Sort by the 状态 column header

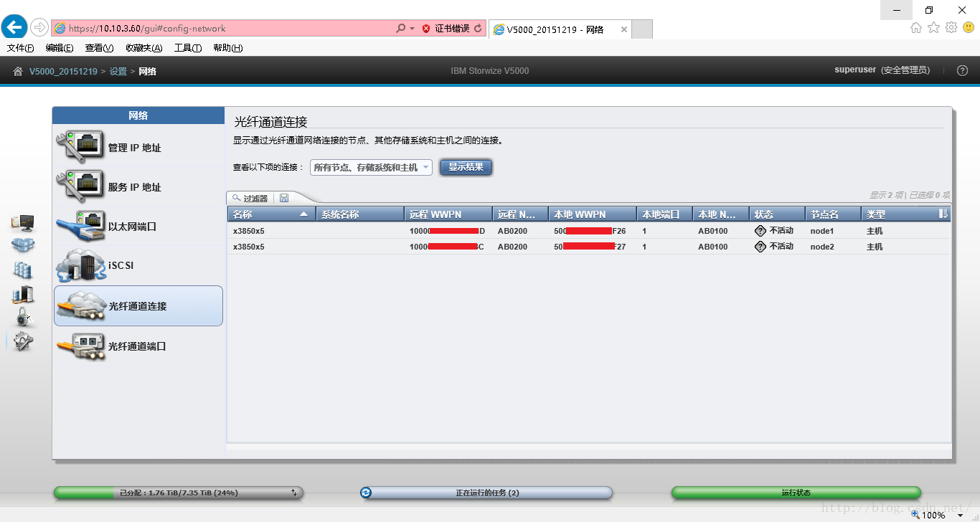[x=778, y=214]
